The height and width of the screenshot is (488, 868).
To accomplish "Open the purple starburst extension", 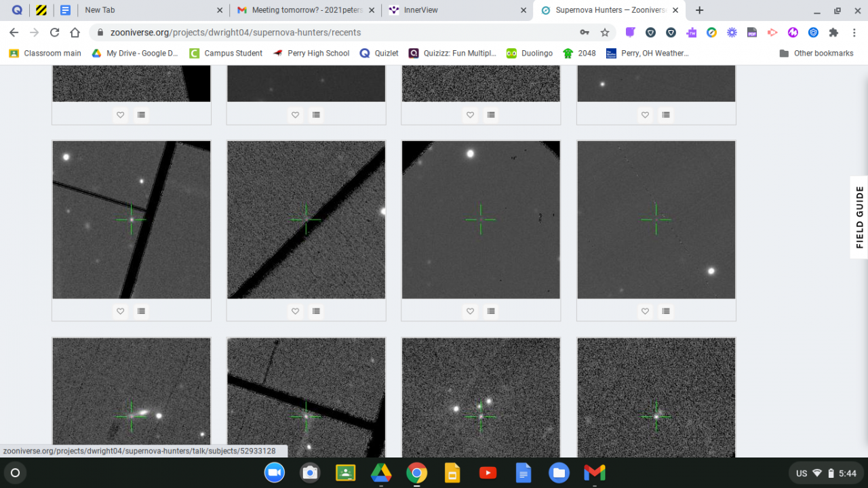I will tap(732, 33).
